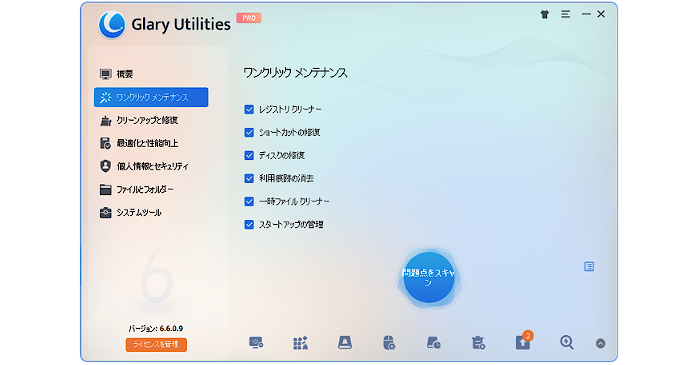Click the 概要 monitor icon in sidebar
This screenshot has height=365, width=700.
(x=106, y=74)
